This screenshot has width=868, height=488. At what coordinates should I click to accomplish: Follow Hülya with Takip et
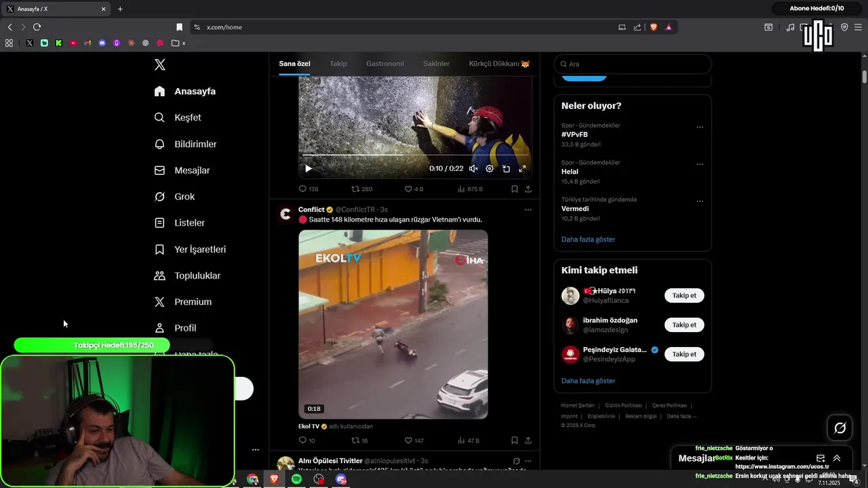[x=684, y=296]
